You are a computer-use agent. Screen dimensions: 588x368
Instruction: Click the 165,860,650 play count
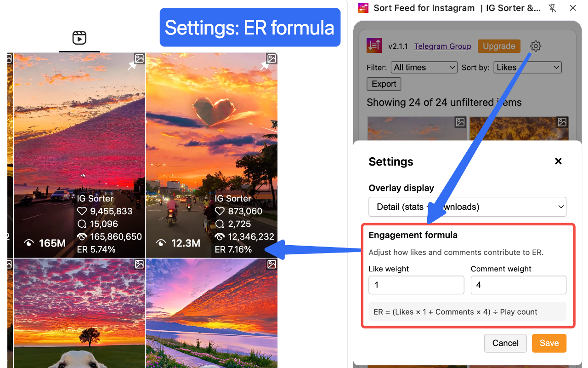116,237
